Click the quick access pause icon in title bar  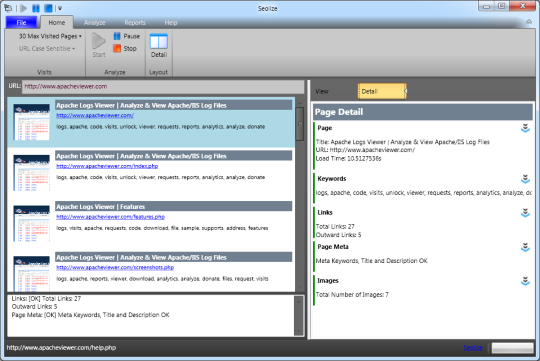(x=36, y=8)
